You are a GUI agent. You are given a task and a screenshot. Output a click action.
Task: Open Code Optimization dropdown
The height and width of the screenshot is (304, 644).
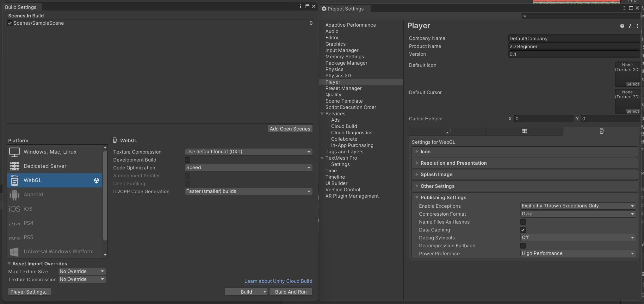point(249,168)
